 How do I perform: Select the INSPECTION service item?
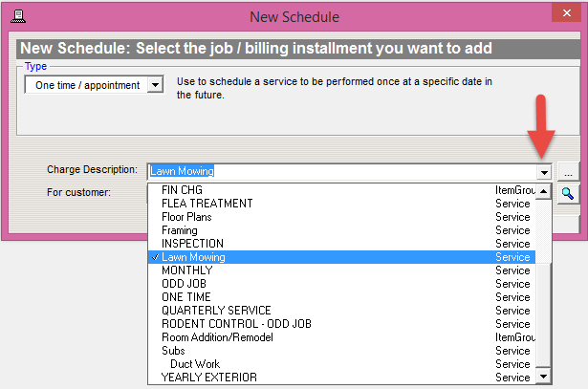(192, 244)
